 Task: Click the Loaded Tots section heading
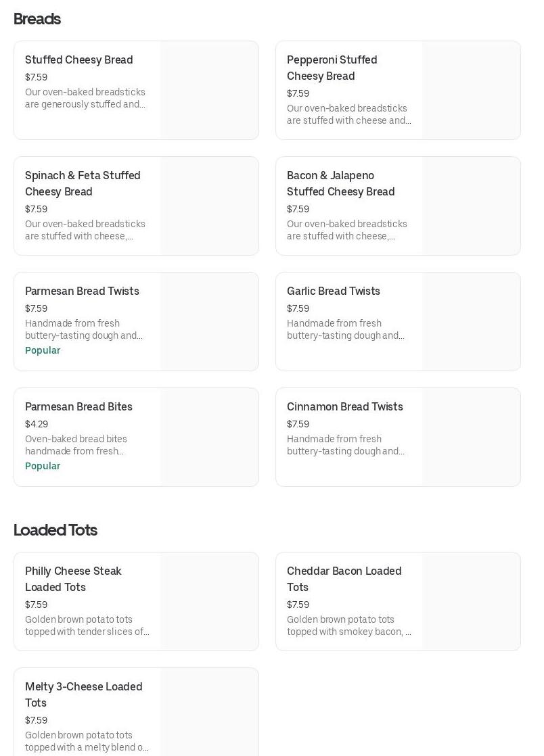[x=55, y=530]
